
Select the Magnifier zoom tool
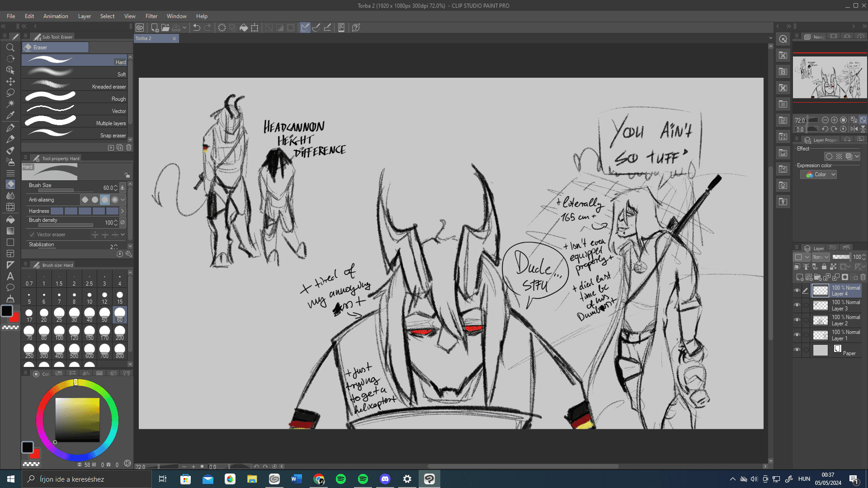(10, 47)
